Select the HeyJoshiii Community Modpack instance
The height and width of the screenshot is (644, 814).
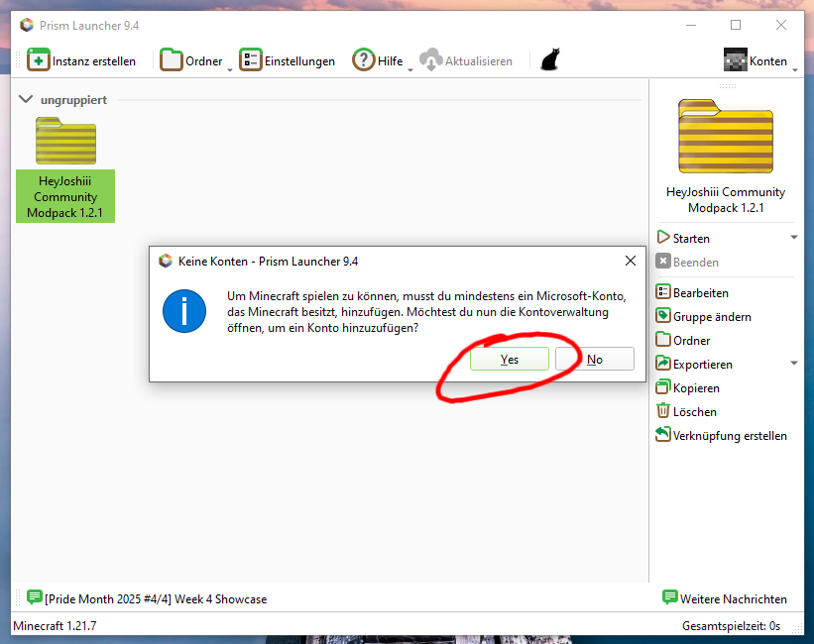[x=65, y=168]
